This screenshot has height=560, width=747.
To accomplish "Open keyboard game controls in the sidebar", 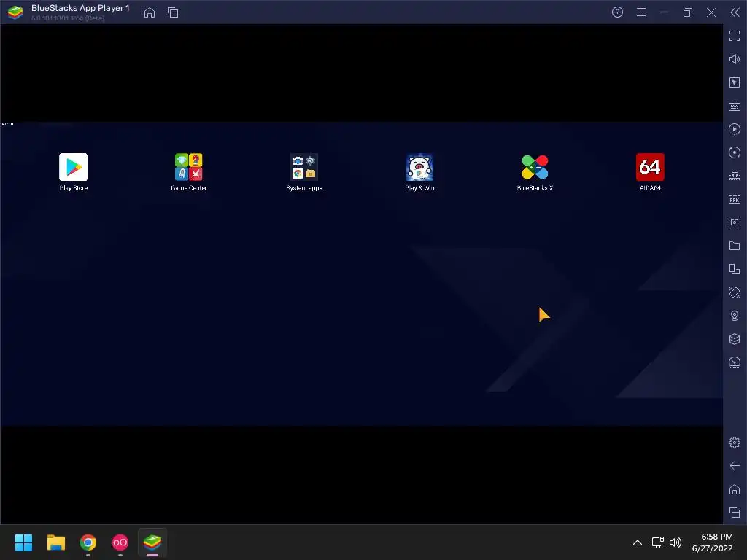I will point(735,106).
